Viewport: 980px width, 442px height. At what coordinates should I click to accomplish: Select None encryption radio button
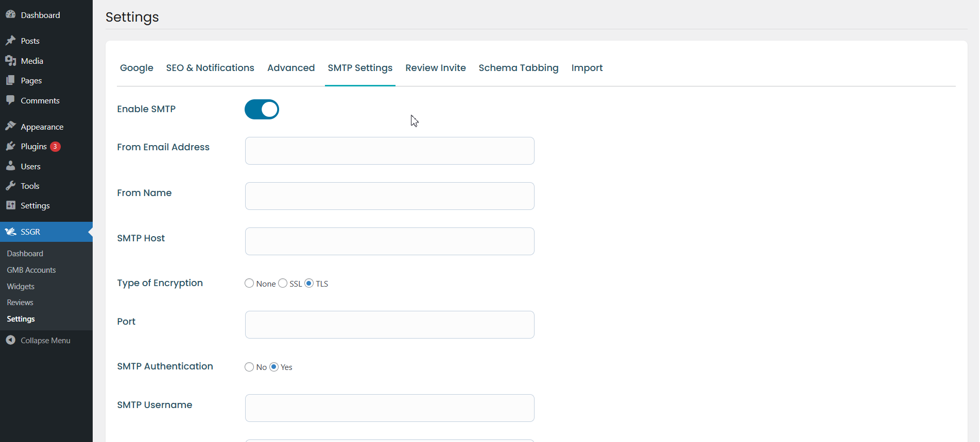pyautogui.click(x=249, y=284)
